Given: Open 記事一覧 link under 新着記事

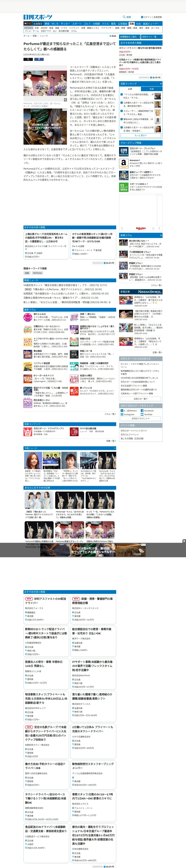Looking at the screenshot, I should [x=157, y=352].
